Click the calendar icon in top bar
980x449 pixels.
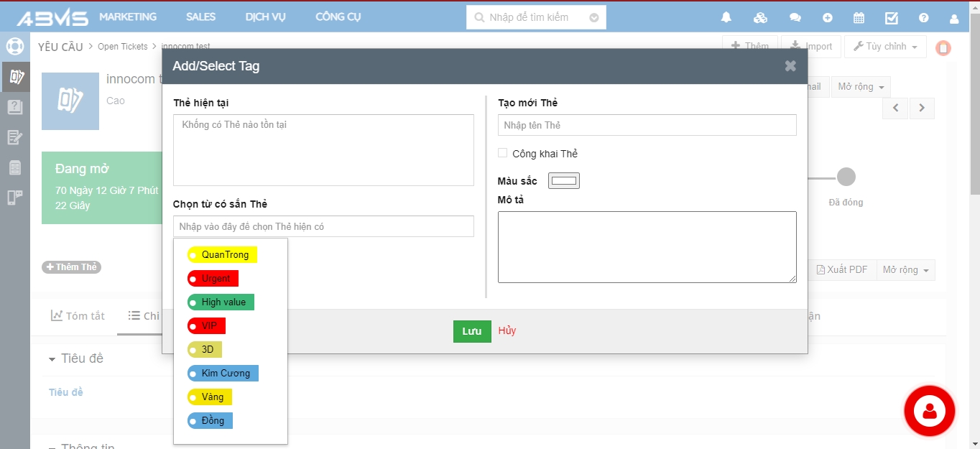[x=859, y=18]
